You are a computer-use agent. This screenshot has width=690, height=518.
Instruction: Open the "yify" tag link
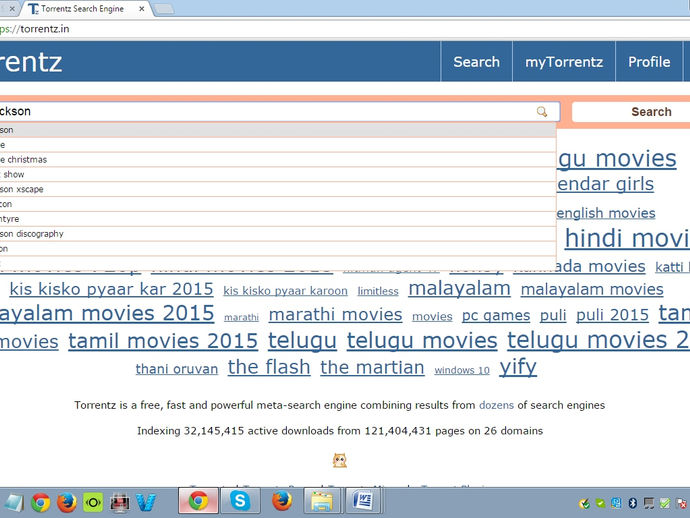tap(518, 367)
